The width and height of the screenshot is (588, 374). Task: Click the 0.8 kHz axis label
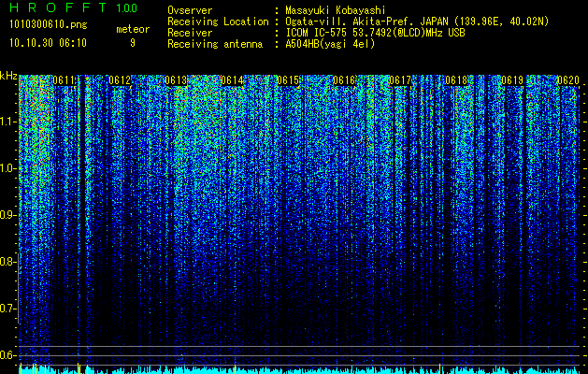[x=8, y=262]
